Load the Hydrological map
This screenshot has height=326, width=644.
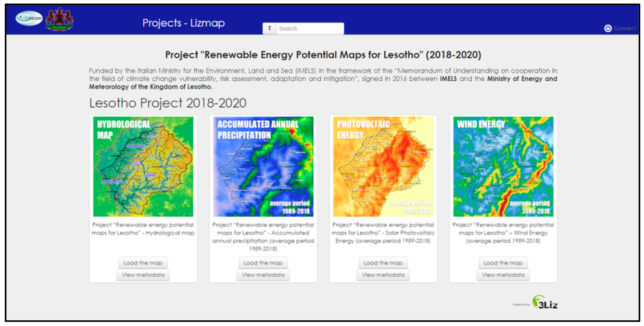tap(143, 263)
